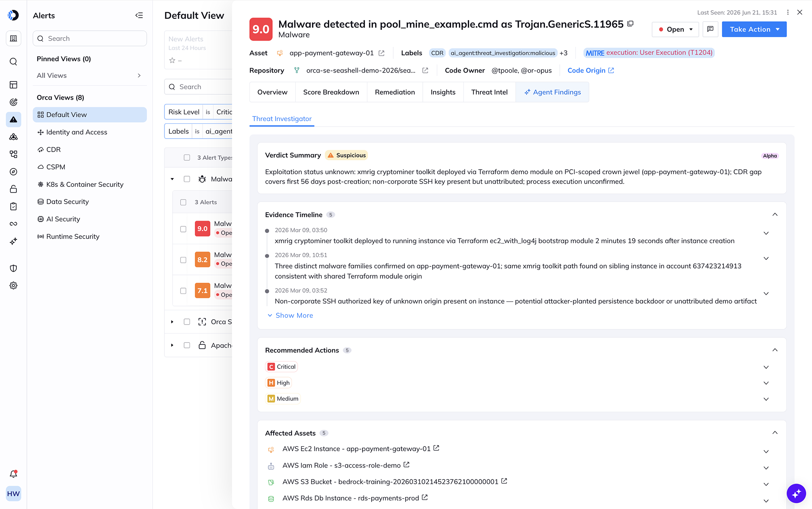This screenshot has height=509, width=812.
Task: Collapse the Alerts sidebar panel
Action: 139,15
